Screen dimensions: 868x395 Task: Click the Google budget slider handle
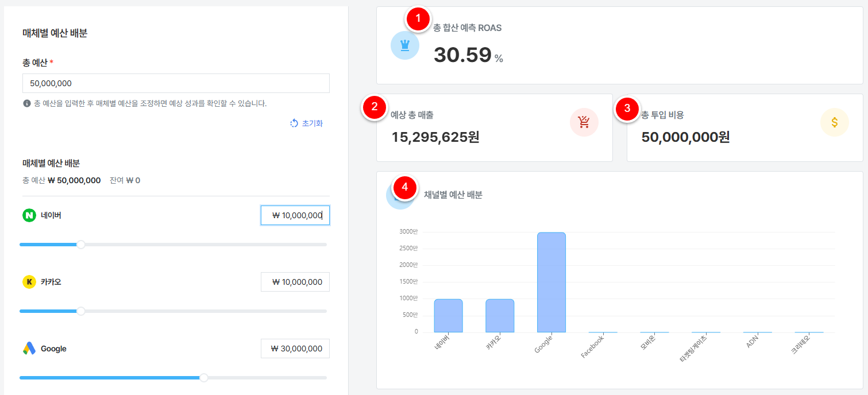[x=204, y=378]
